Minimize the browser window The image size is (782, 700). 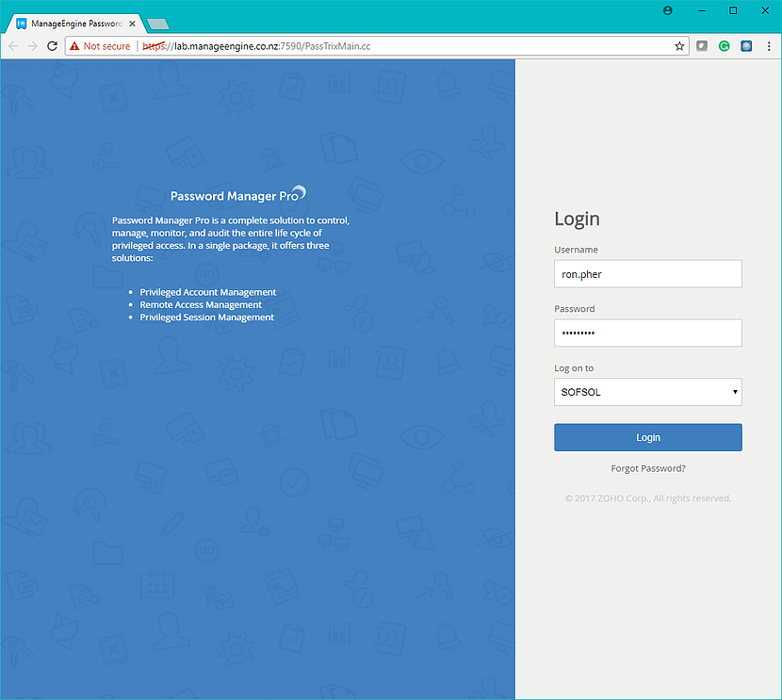702,10
